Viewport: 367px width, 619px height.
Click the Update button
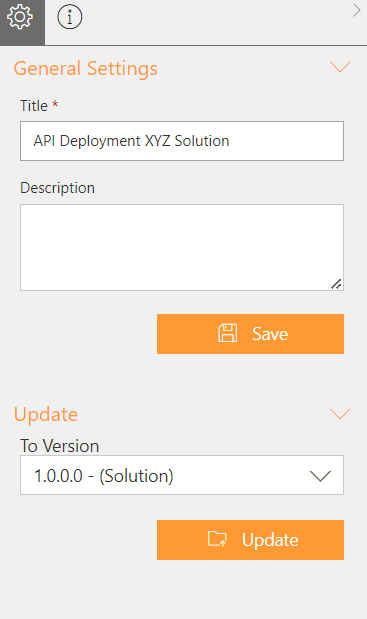tap(251, 540)
